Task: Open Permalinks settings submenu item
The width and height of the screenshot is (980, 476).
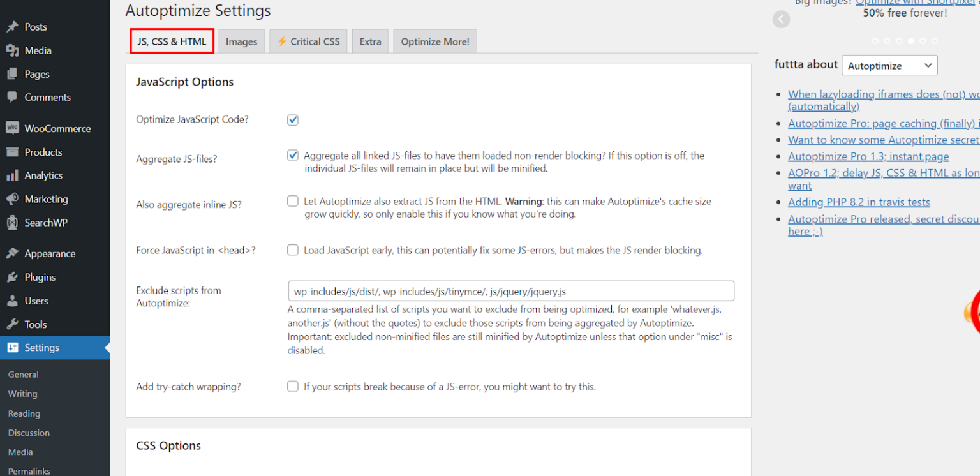Action: point(29,471)
